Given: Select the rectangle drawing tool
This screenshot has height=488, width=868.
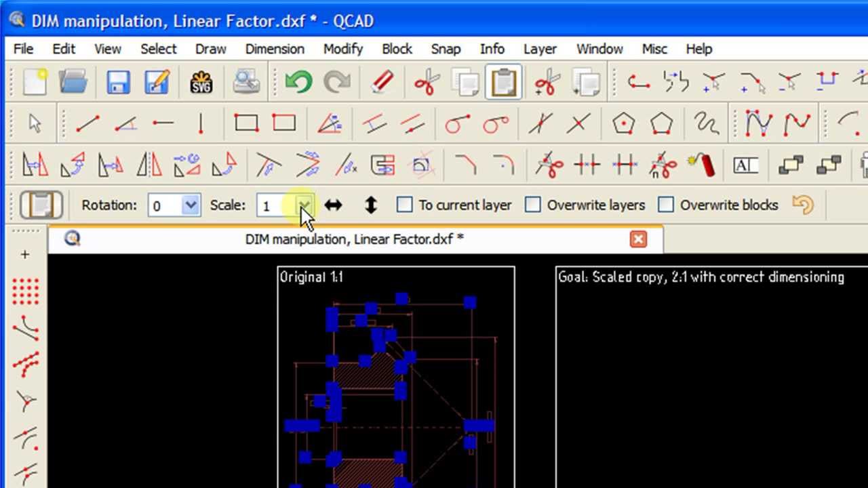Looking at the screenshot, I should click(246, 123).
